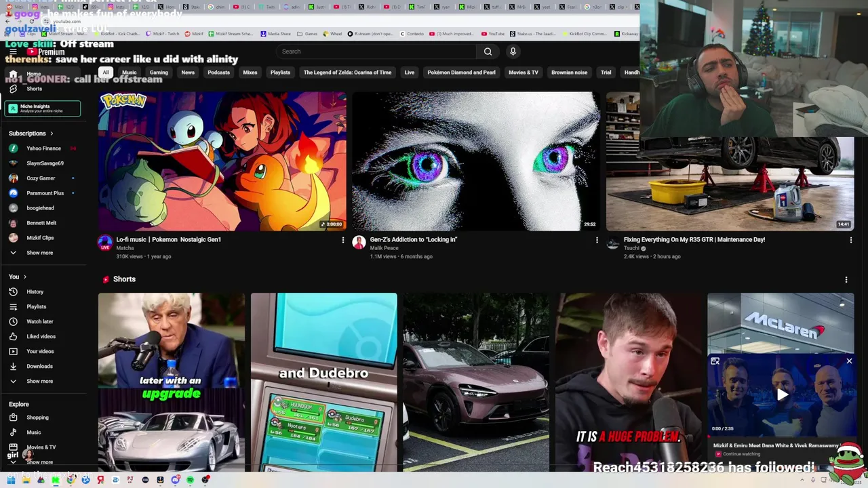Open Discord from the taskbar

(x=175, y=480)
